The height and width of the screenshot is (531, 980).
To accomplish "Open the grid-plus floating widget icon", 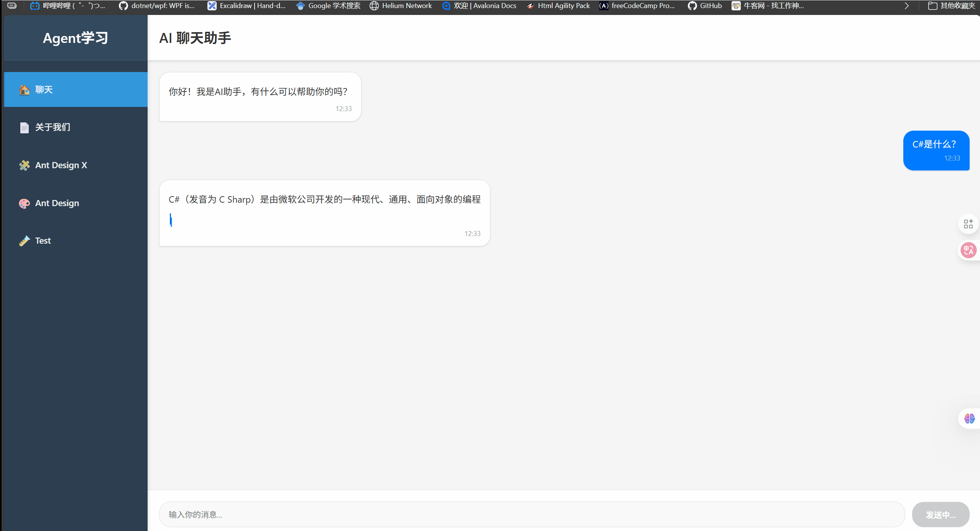I will 968,224.
